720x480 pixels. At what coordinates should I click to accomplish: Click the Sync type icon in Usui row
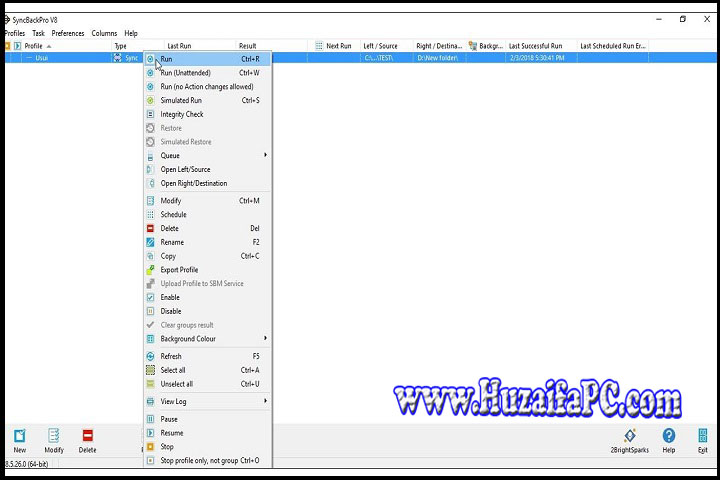(118, 58)
